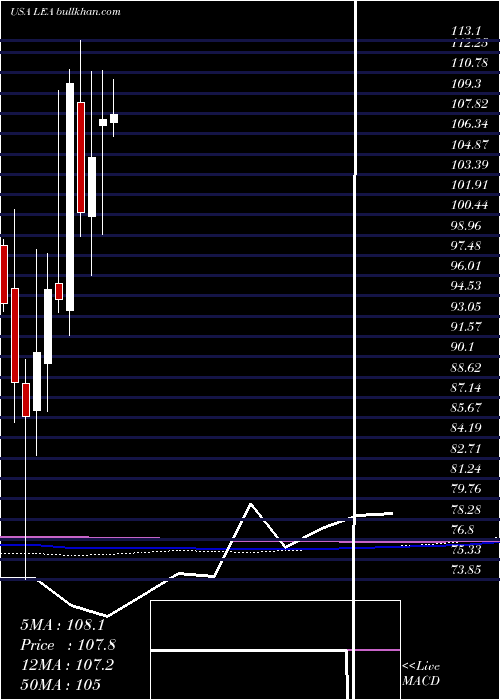
Task: Click the 78.28 price level label
Action: point(466,510)
